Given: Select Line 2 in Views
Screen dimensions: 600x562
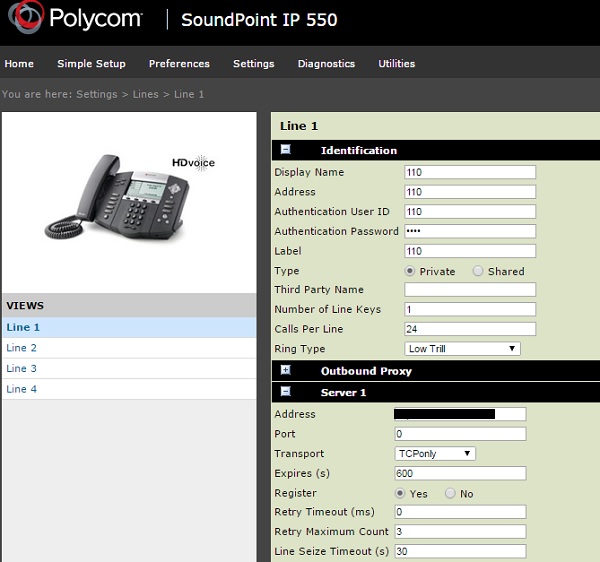Looking at the screenshot, I should [x=129, y=348].
